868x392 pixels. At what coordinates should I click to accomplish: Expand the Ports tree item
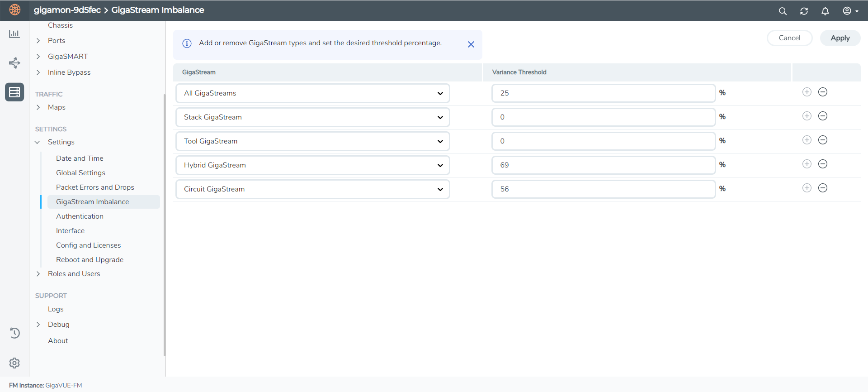pos(38,41)
